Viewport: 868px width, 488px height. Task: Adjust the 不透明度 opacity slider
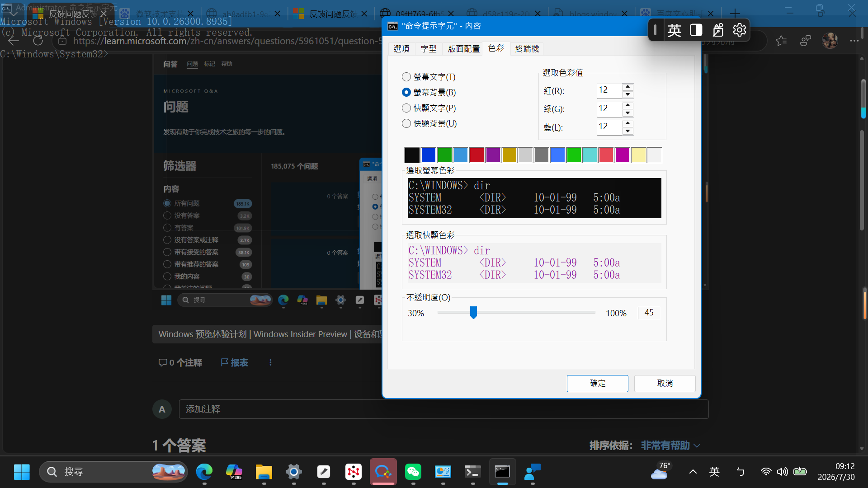tap(473, 312)
